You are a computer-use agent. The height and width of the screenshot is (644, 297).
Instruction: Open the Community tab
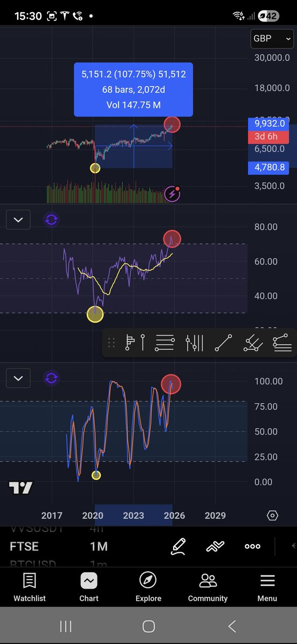(x=208, y=587)
